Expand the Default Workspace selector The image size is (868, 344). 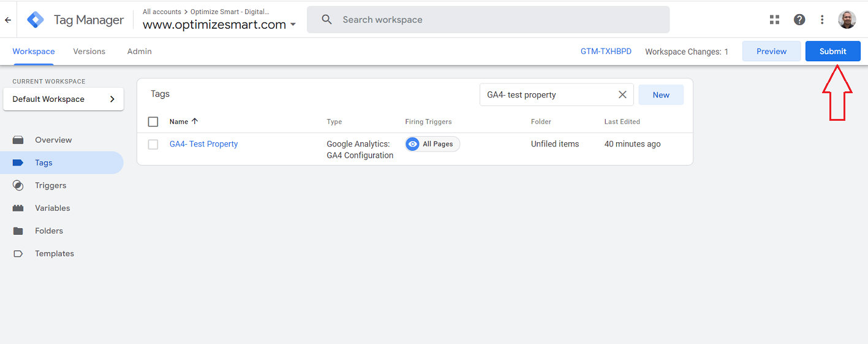(63, 99)
